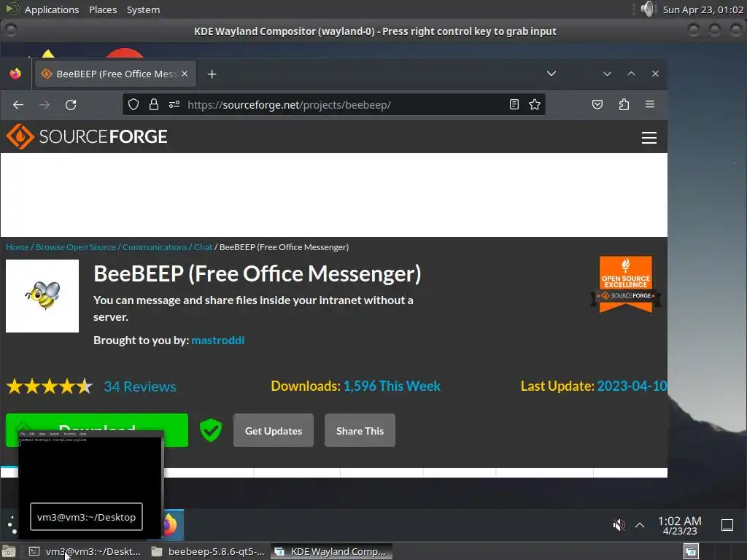Click the five star rating

[x=50, y=386]
